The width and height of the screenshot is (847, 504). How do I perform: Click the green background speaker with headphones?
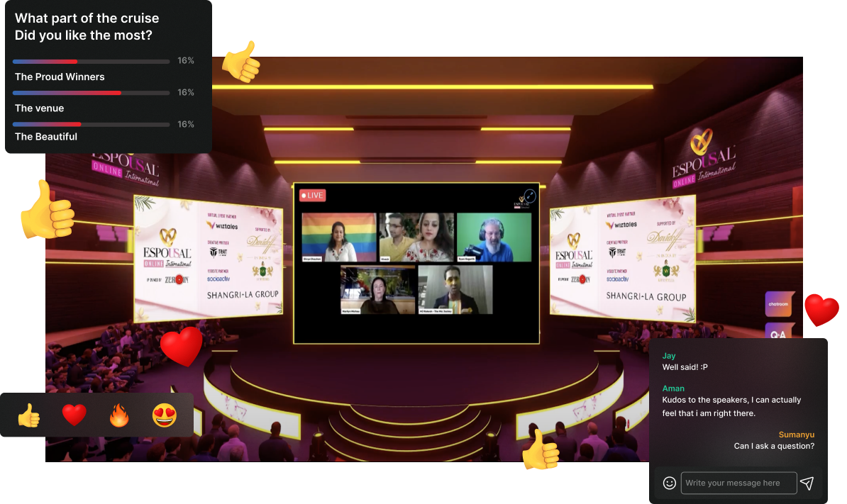[494, 237]
